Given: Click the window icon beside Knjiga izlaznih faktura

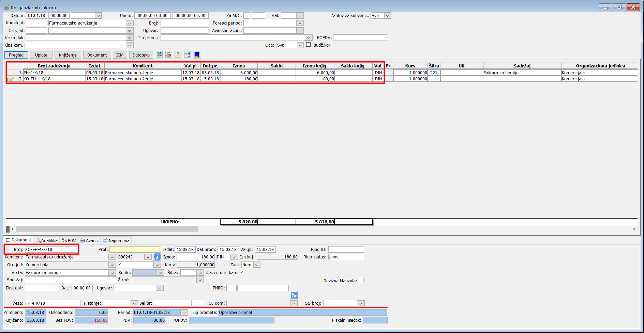Looking at the screenshot, I should [6, 7].
